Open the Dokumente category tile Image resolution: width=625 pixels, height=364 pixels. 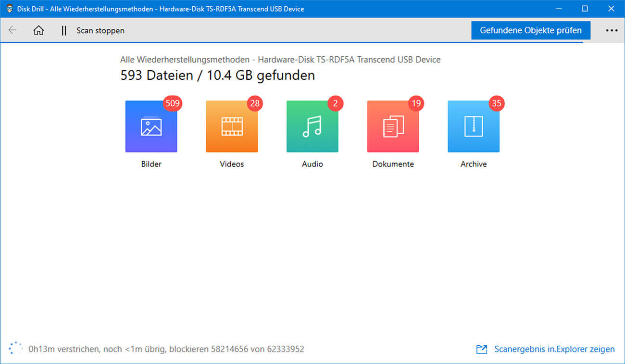coord(393,126)
